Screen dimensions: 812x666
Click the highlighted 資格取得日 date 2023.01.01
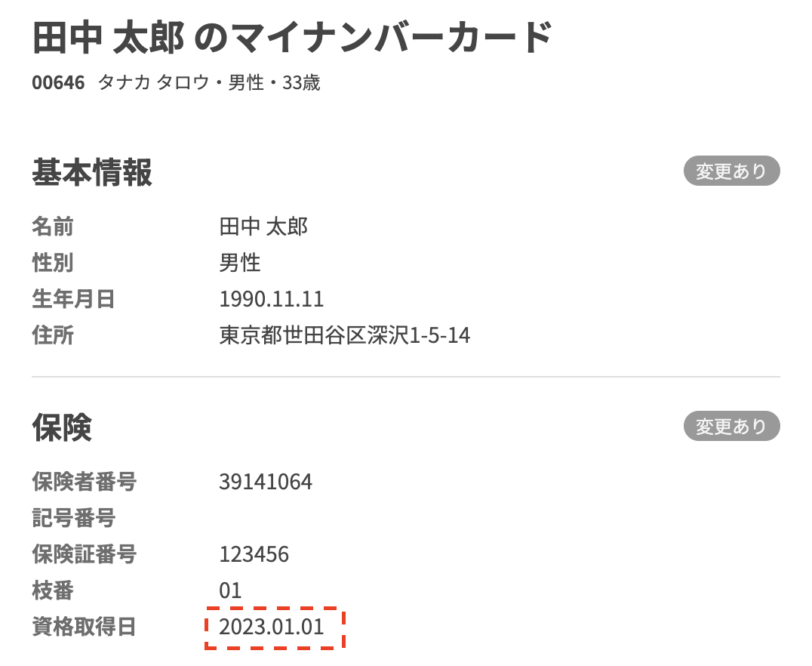(x=272, y=627)
